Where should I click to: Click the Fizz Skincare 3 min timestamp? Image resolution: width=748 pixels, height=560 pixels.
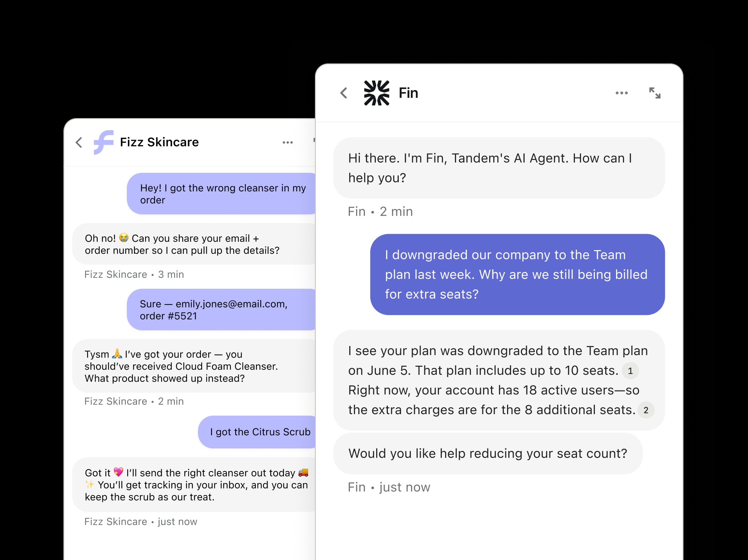(134, 274)
